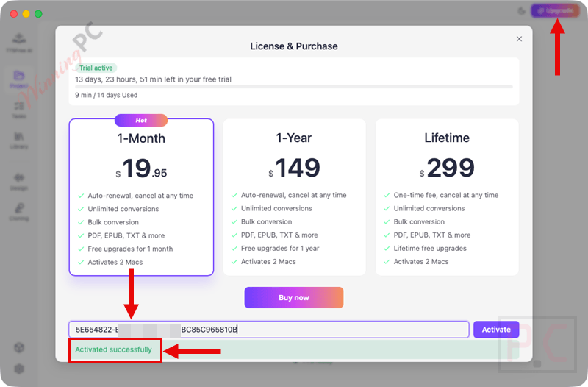This screenshot has height=387, width=588.
Task: Click the app logo at sidebar top
Action: pyautogui.click(x=19, y=43)
